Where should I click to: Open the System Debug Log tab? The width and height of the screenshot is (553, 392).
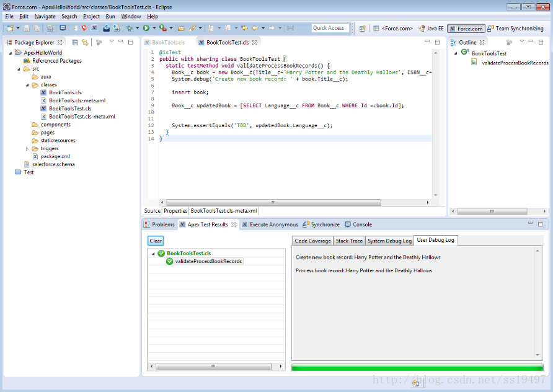coord(389,241)
